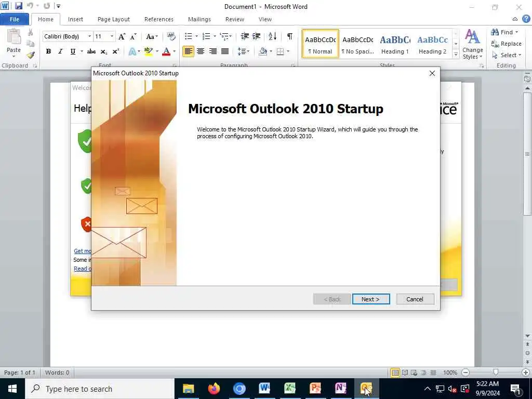Open the Borders dropdown arrow
This screenshot has height=399, width=532.
pyautogui.click(x=288, y=51)
